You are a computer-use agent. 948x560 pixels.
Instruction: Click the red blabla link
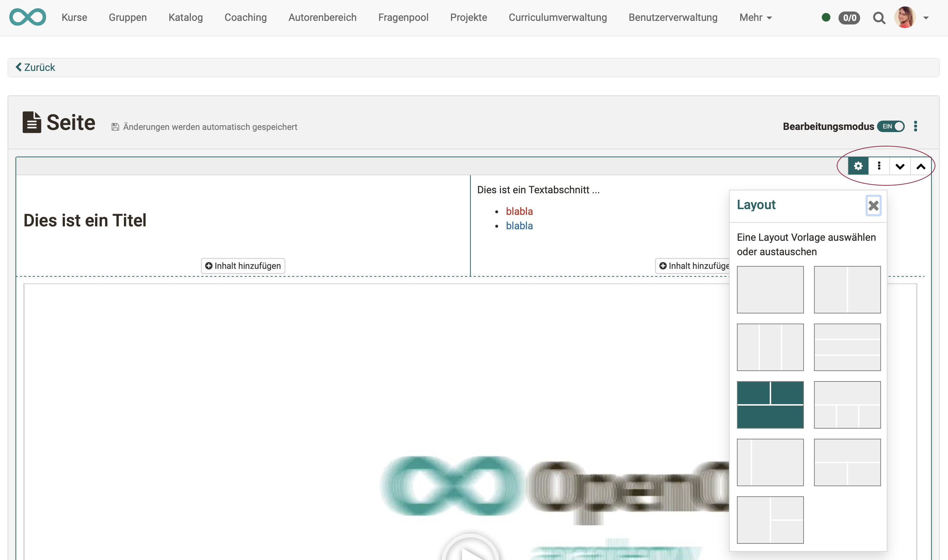coord(519,211)
